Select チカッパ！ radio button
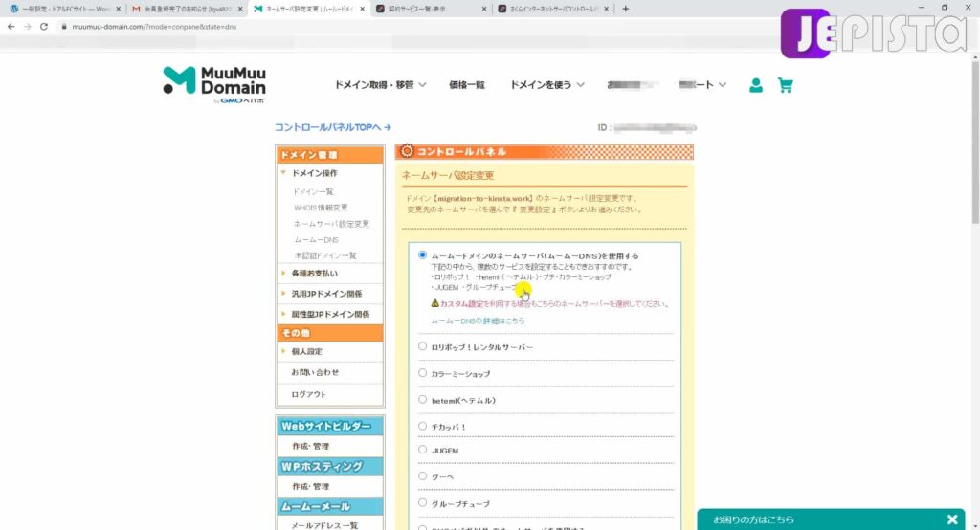Image resolution: width=980 pixels, height=530 pixels. [x=422, y=427]
